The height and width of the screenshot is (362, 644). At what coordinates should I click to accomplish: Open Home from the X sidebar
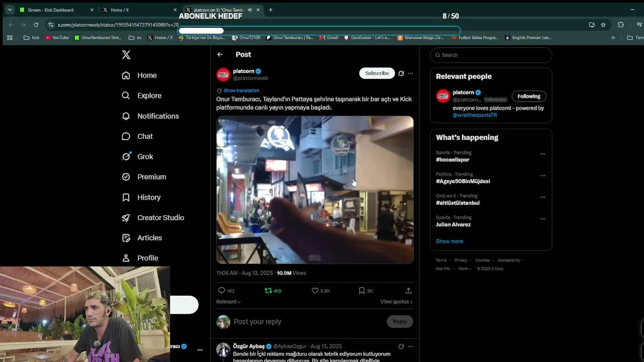tap(139, 75)
